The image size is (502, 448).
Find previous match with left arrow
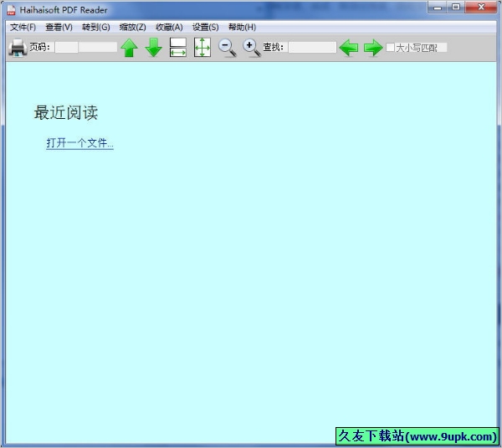coord(349,48)
